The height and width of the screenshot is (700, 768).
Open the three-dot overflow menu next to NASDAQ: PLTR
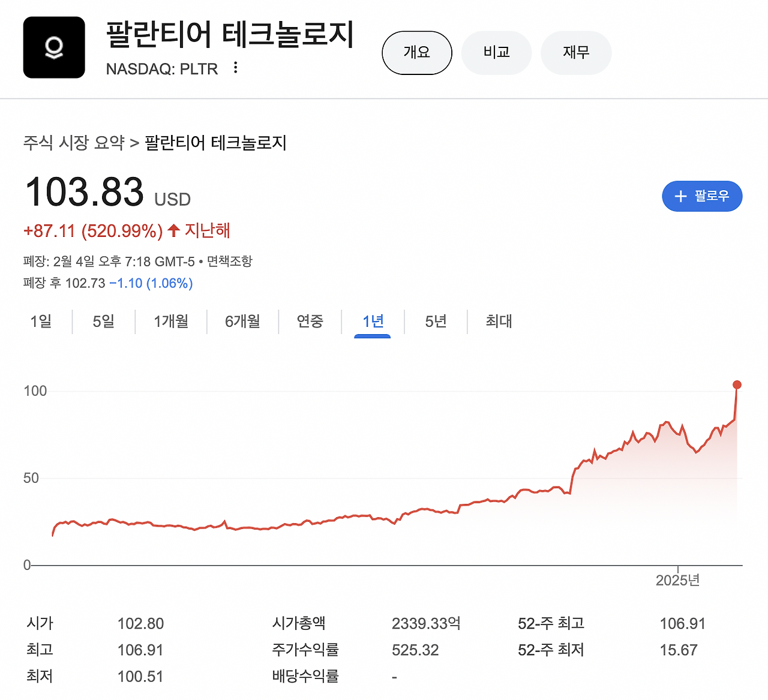[235, 68]
